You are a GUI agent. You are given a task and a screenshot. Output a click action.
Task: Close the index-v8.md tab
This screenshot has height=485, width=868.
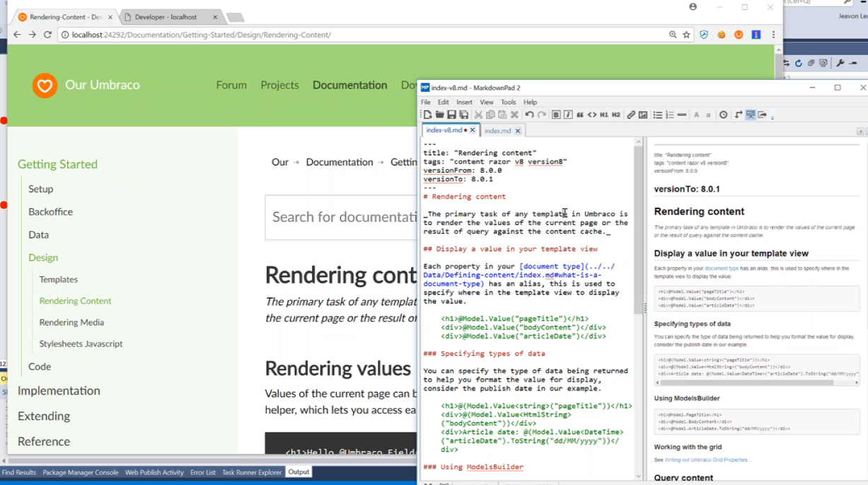tap(473, 130)
